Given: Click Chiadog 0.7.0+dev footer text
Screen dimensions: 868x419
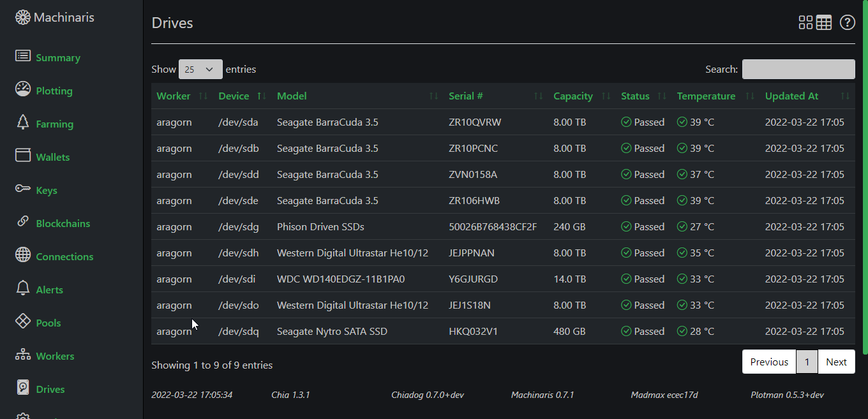Looking at the screenshot, I should click(x=428, y=395).
